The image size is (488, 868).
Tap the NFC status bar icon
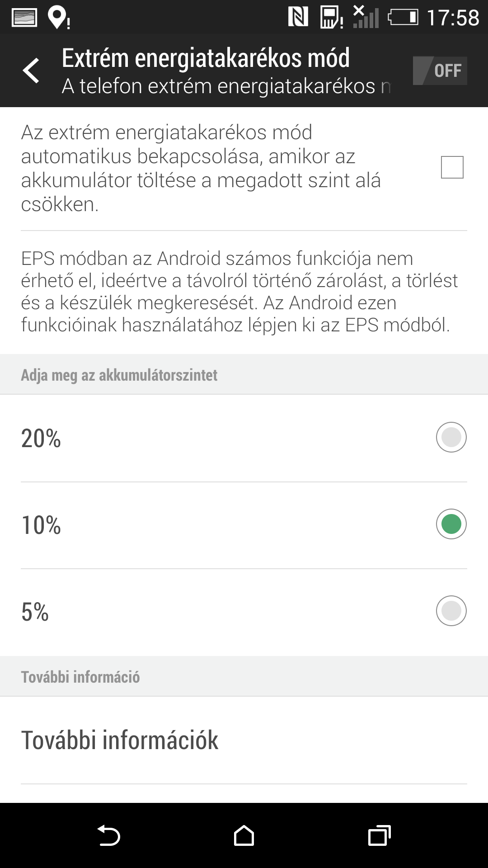click(x=298, y=17)
